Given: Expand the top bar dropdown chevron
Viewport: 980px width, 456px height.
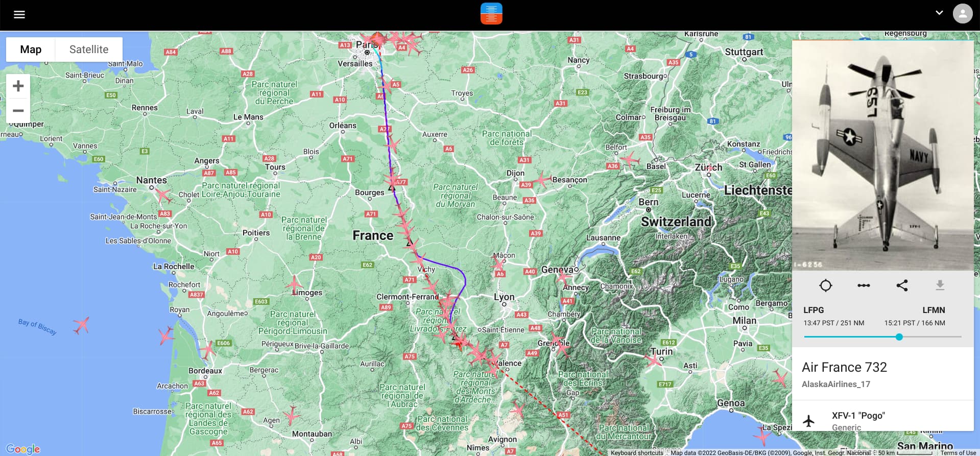Looking at the screenshot, I should coord(939,13).
